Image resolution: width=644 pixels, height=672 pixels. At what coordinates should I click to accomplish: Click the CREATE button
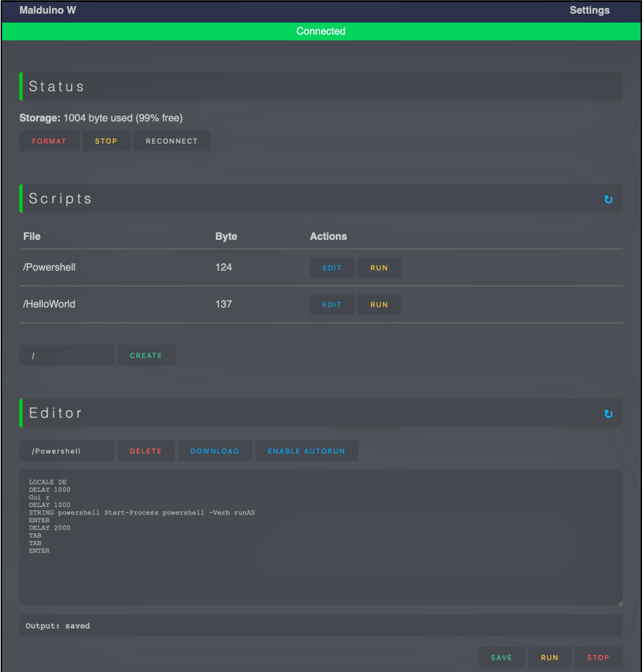(146, 355)
